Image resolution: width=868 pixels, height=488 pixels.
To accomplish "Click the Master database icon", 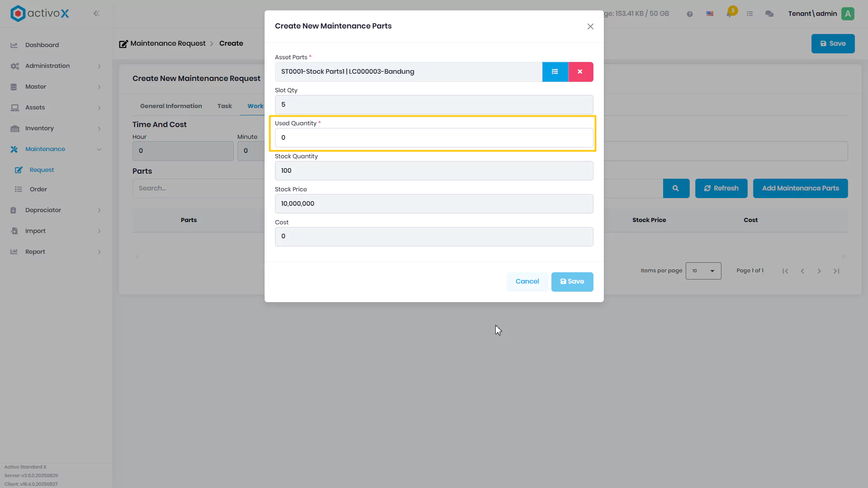I will 14,87.
